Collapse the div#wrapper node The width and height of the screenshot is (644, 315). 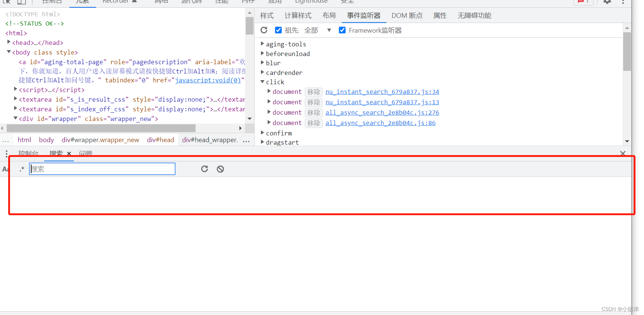click(16, 118)
